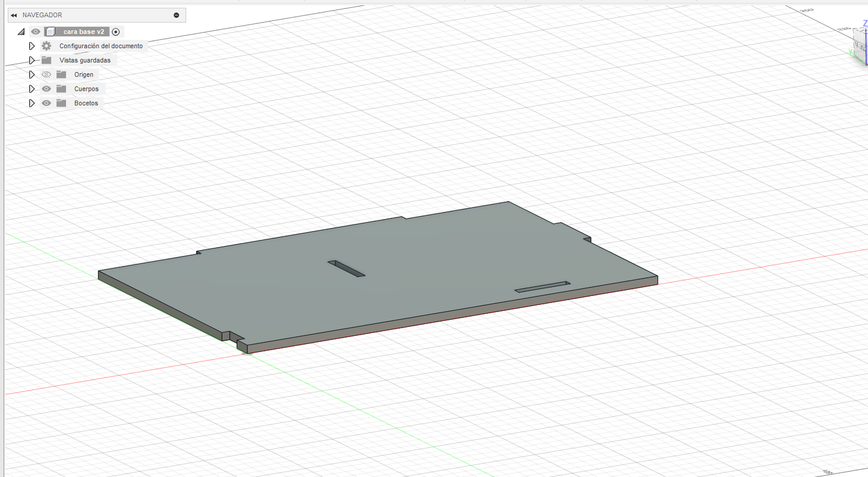This screenshot has width=868, height=477.
Task: Select the Configuración del documento label
Action: coord(101,46)
